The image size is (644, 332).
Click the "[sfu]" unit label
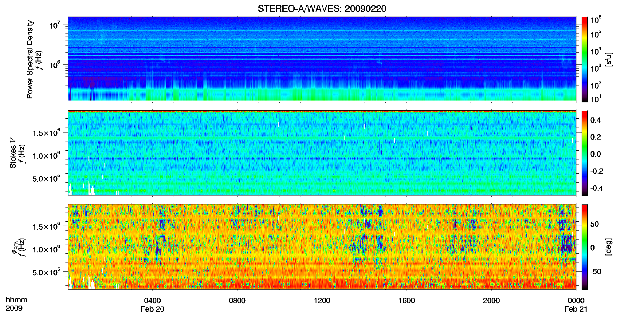[x=609, y=59]
